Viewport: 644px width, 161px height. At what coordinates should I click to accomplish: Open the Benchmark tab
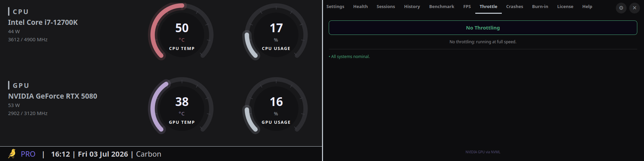[x=441, y=7]
